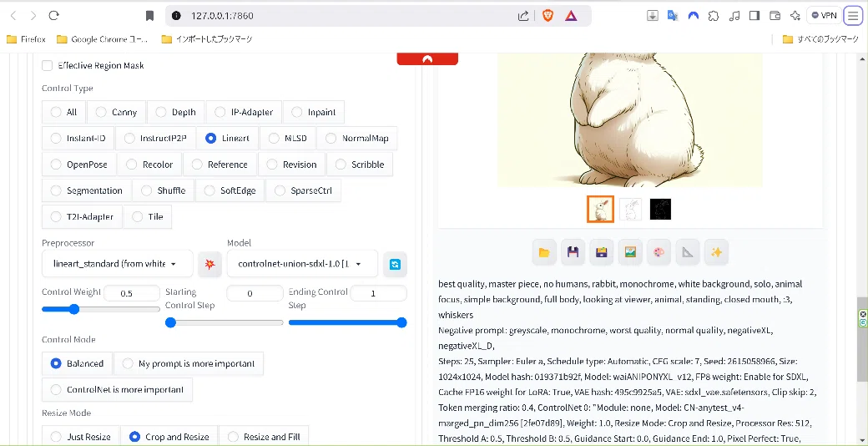This screenshot has width=868, height=446.
Task: Click the save image floppy icon
Action: tap(573, 252)
